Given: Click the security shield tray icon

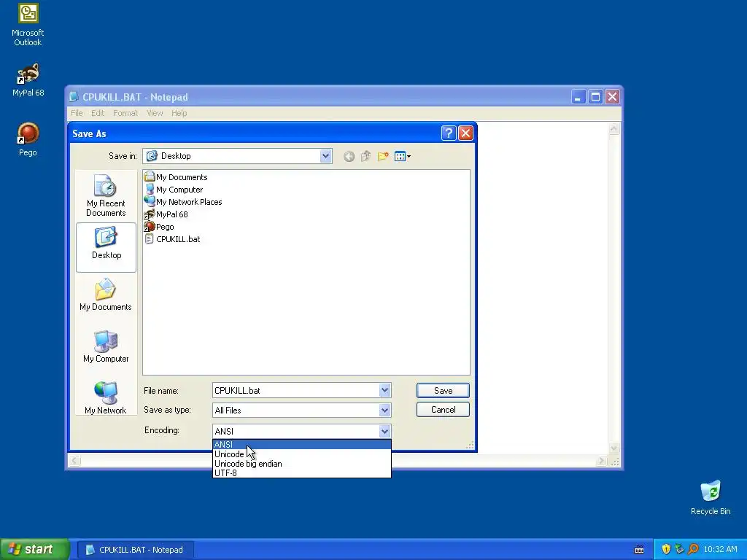Looking at the screenshot, I should pos(666,549).
